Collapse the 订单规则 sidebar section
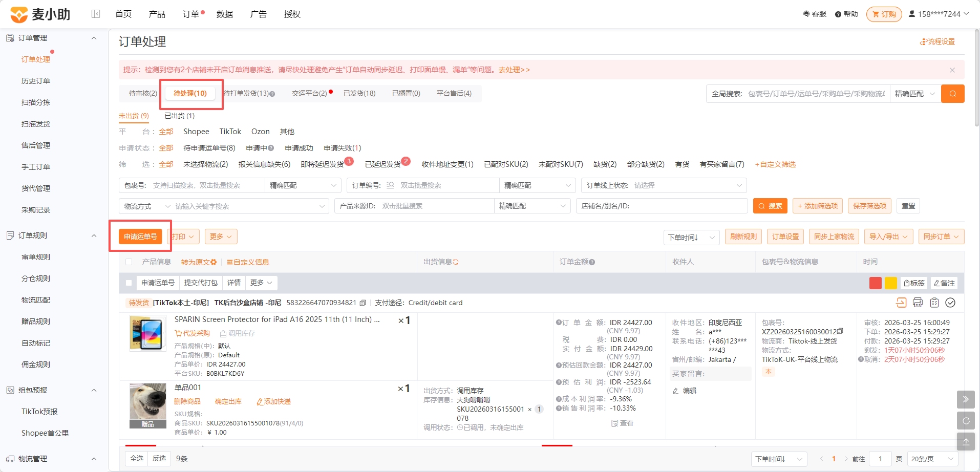This screenshot has width=980, height=472. [x=94, y=235]
